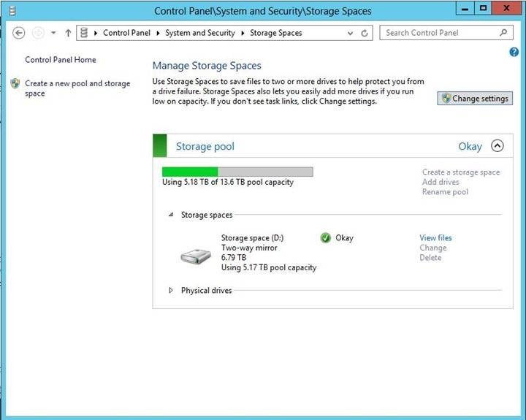Image resolution: width=526 pixels, height=420 pixels.
Task: Create a new pool and storage space
Action: tap(77, 88)
